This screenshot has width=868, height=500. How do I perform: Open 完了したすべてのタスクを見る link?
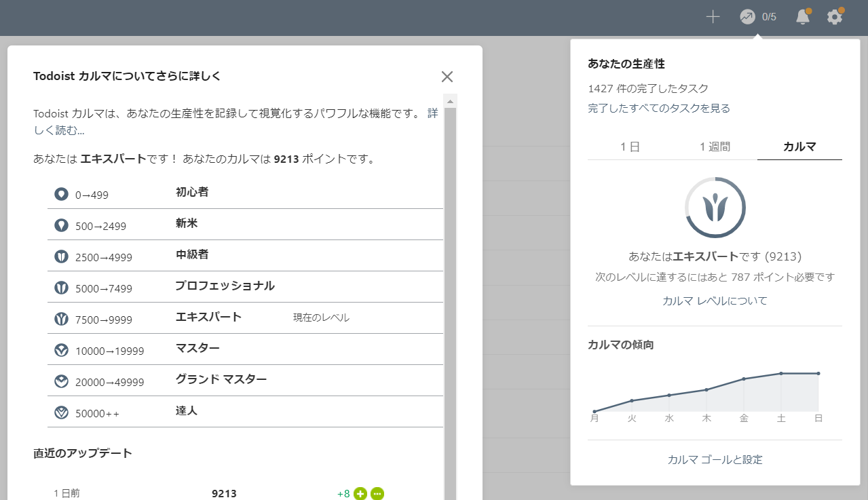pos(659,108)
